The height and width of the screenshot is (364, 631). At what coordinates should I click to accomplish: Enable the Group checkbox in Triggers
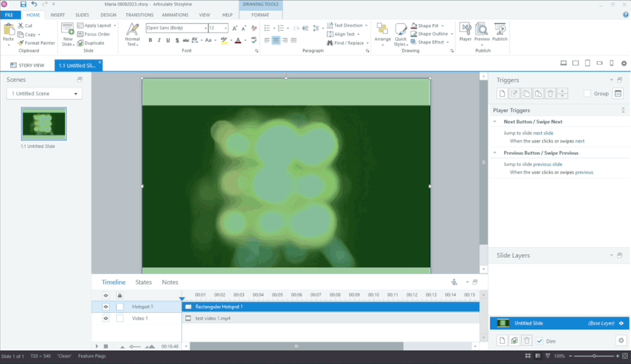[587, 94]
